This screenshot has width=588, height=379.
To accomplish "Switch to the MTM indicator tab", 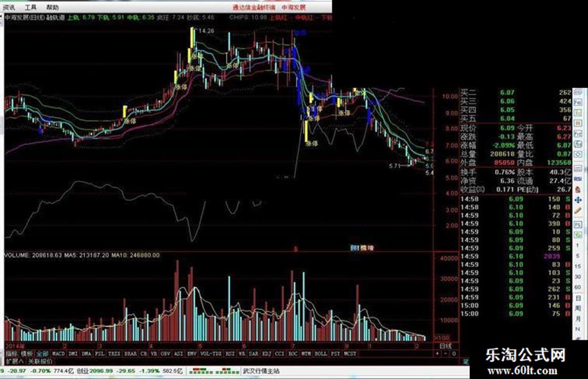I will click(x=306, y=353).
